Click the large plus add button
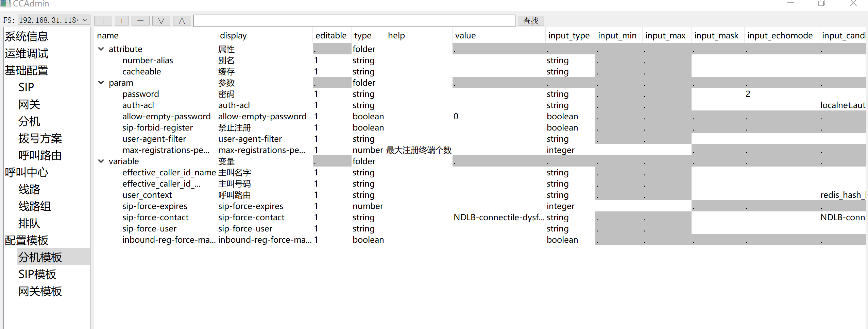Image resolution: width=868 pixels, height=329 pixels. (x=103, y=21)
